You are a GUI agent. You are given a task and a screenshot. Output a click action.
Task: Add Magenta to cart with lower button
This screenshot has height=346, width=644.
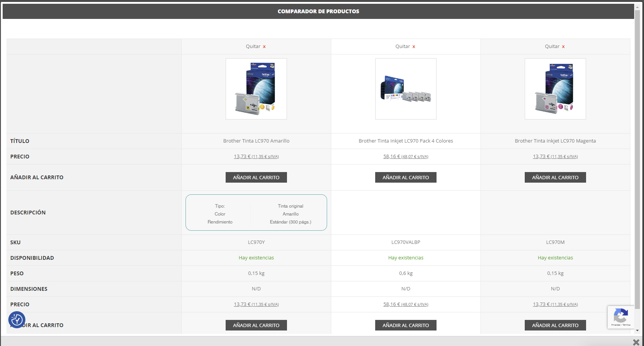(555, 325)
